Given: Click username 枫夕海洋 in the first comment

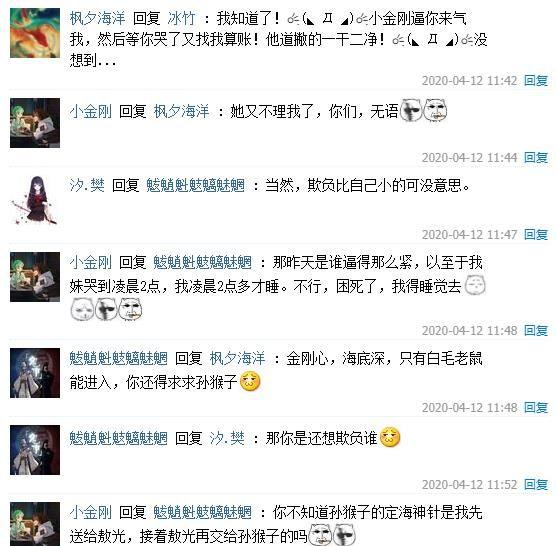Looking at the screenshot, I should (x=97, y=18).
